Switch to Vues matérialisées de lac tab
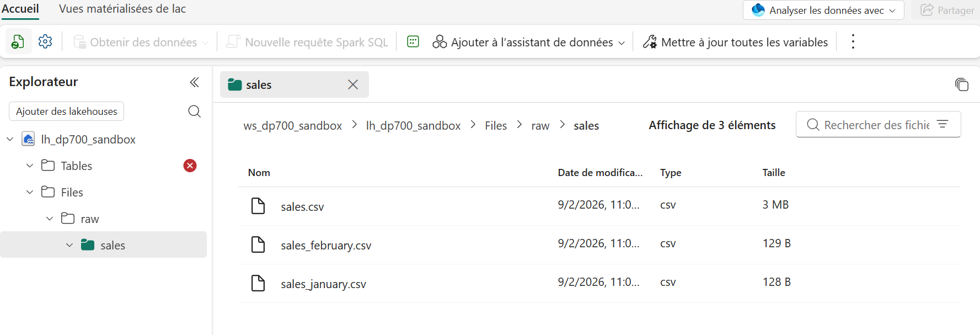980x335 pixels. pyautogui.click(x=122, y=9)
